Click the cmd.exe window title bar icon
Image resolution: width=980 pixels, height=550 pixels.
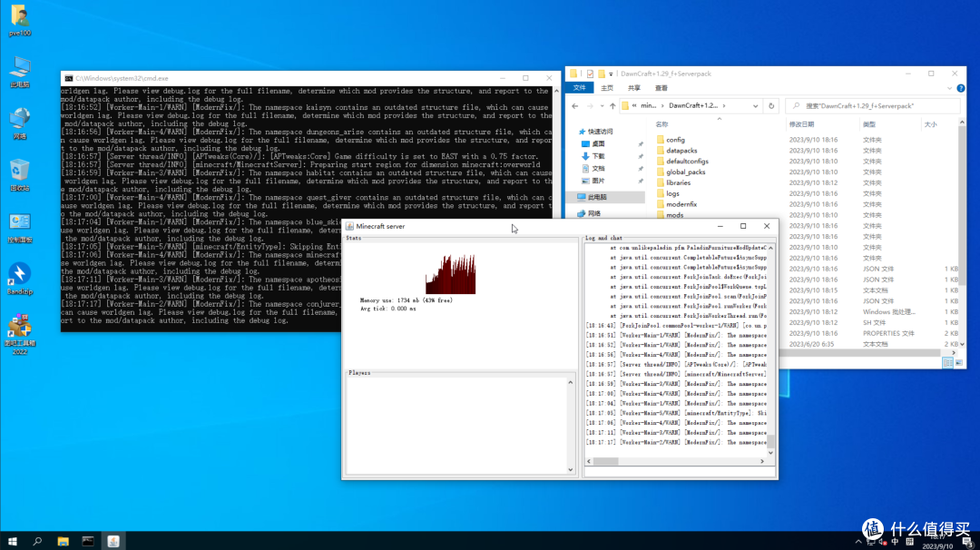69,78
